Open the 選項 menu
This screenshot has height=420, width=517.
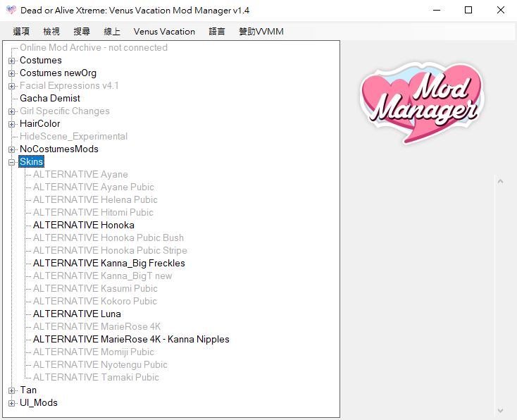click(x=21, y=32)
